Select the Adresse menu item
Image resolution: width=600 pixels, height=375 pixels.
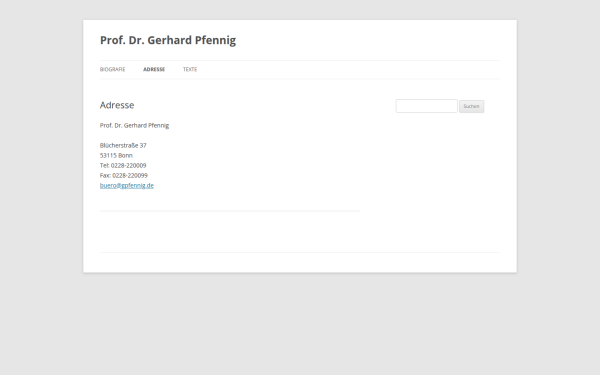click(154, 69)
